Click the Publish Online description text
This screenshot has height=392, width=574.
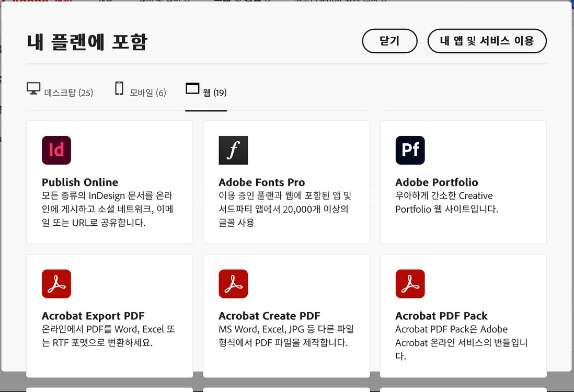click(108, 209)
